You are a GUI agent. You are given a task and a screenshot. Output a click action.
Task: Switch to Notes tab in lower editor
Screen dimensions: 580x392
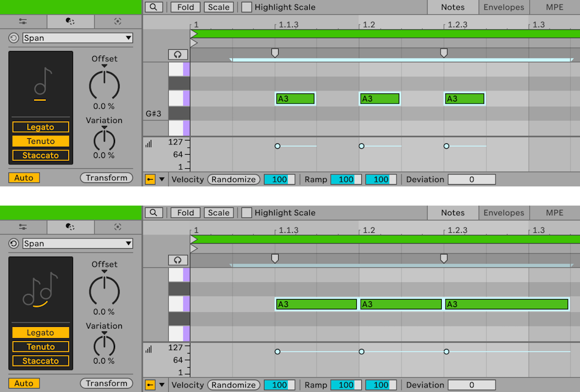453,212
